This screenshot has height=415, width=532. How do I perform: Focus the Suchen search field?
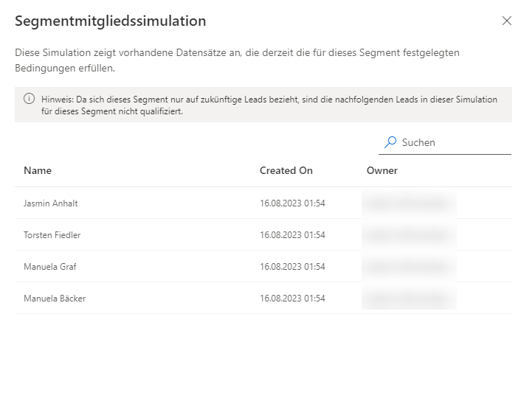(445, 143)
